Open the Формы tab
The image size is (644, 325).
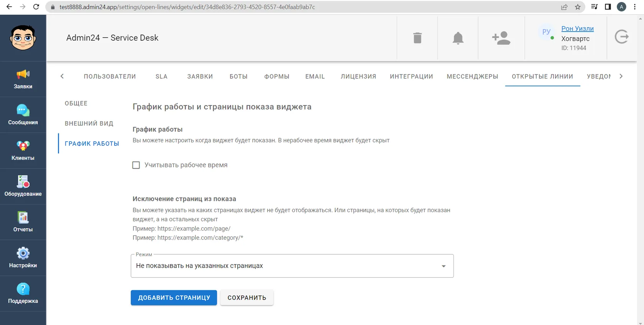coord(277,76)
